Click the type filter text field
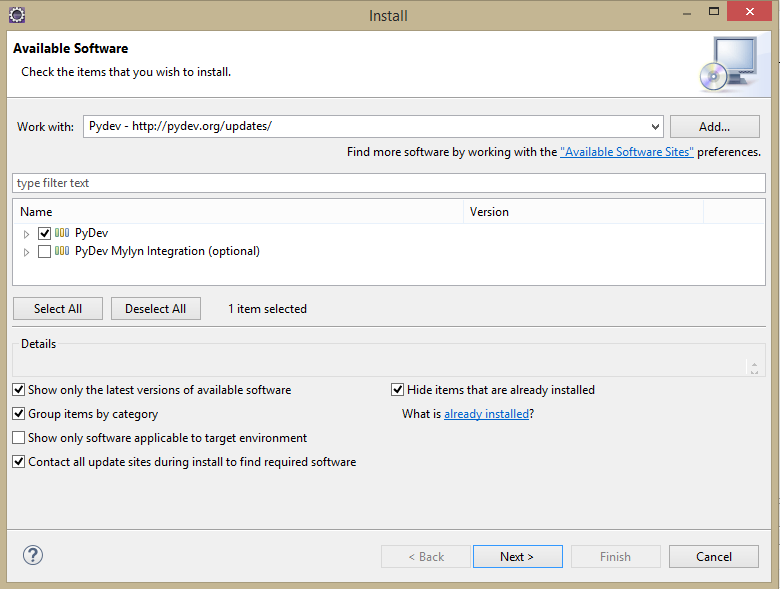 [x=389, y=183]
